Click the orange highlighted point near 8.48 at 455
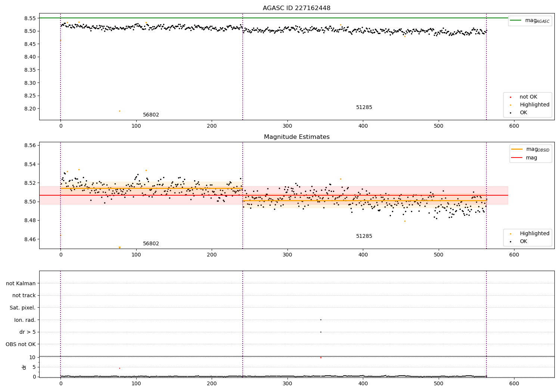560x392 pixels. click(x=405, y=221)
